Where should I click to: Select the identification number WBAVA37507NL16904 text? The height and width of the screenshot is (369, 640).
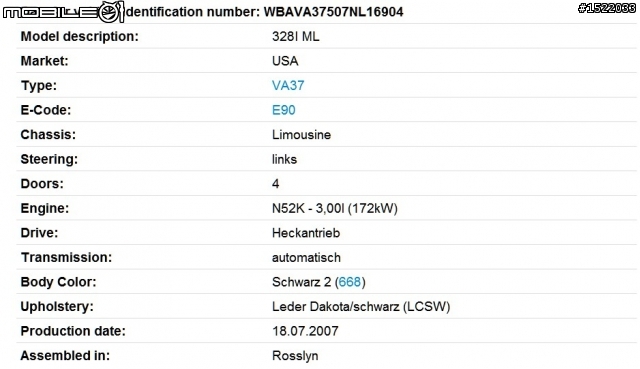(333, 12)
